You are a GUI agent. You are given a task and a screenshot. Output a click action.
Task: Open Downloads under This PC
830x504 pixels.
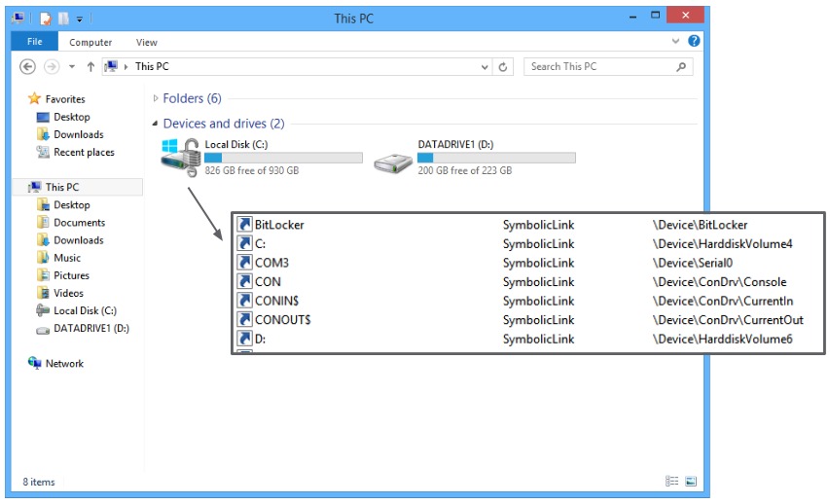tap(79, 240)
